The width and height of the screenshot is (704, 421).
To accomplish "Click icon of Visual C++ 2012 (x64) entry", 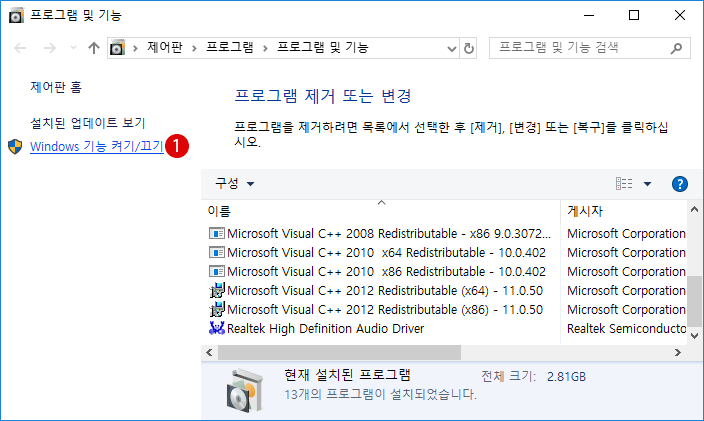I will (x=217, y=290).
